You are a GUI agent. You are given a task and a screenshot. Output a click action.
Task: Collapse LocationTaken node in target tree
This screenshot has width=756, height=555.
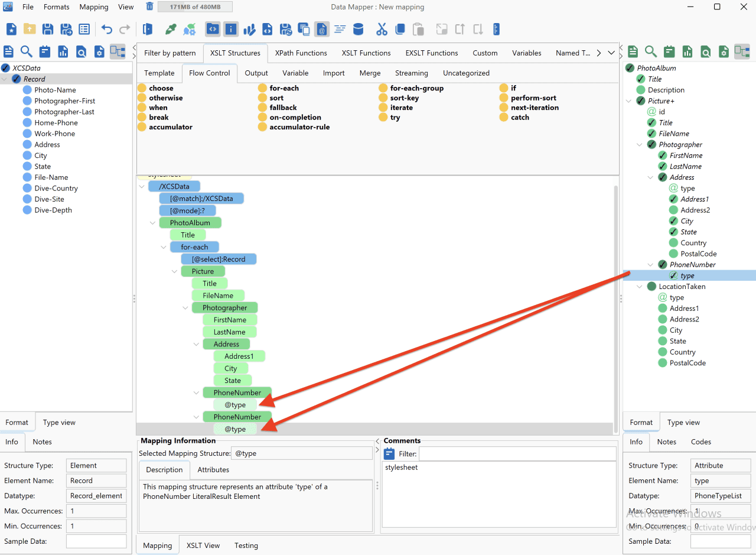[x=640, y=287]
